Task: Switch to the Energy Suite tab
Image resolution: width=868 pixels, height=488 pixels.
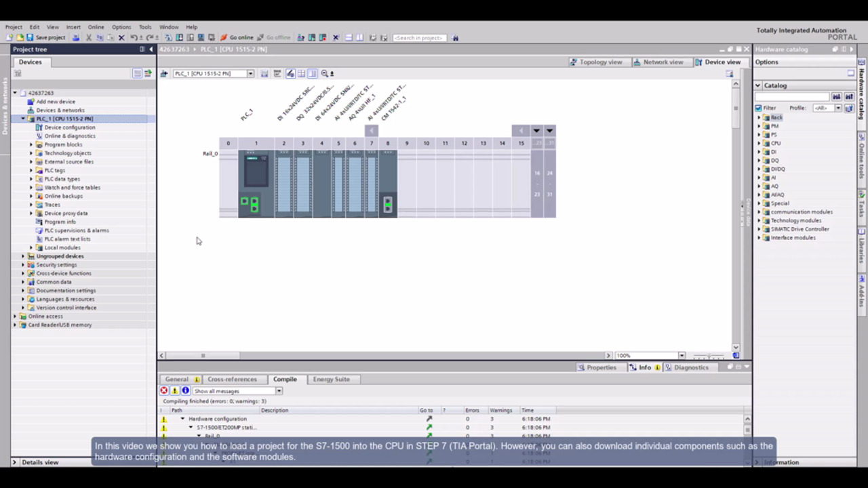Action: point(331,379)
